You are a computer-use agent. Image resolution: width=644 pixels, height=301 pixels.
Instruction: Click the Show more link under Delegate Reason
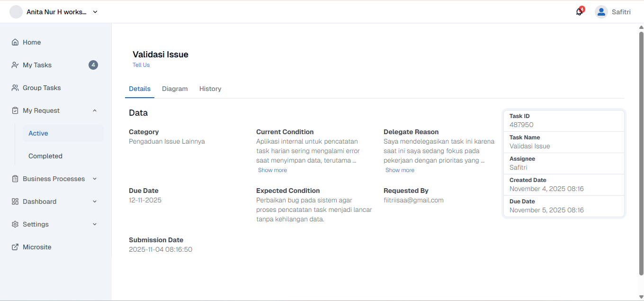tap(400, 170)
